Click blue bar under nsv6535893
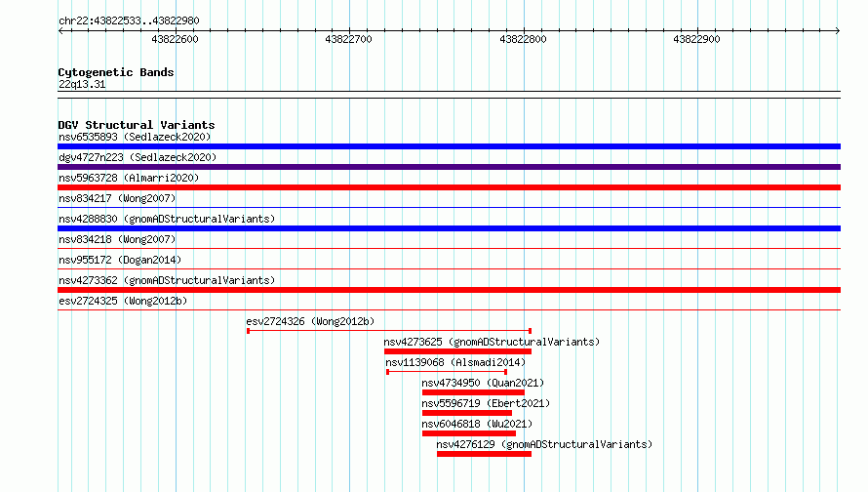 [449, 146]
